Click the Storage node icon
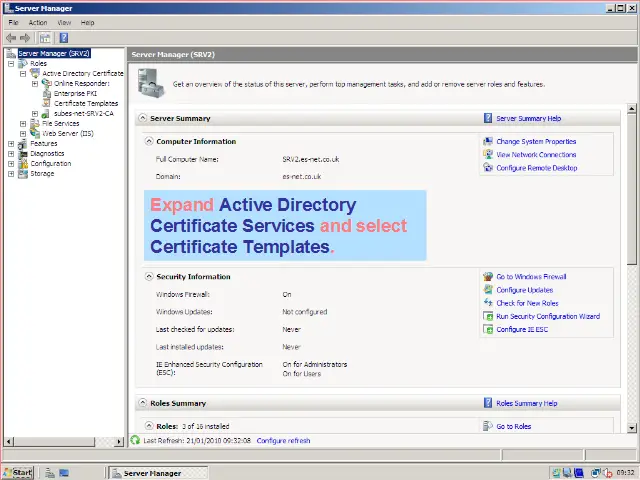The height and width of the screenshot is (480, 640). [23, 173]
